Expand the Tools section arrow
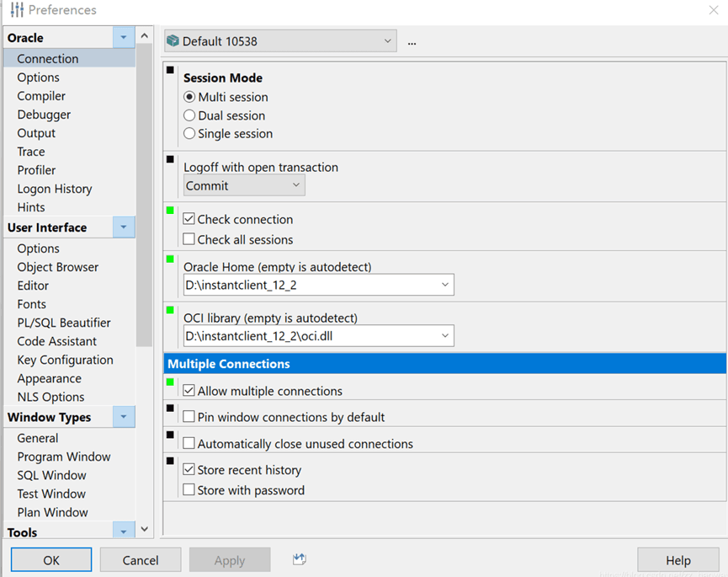728x577 pixels. click(x=124, y=531)
